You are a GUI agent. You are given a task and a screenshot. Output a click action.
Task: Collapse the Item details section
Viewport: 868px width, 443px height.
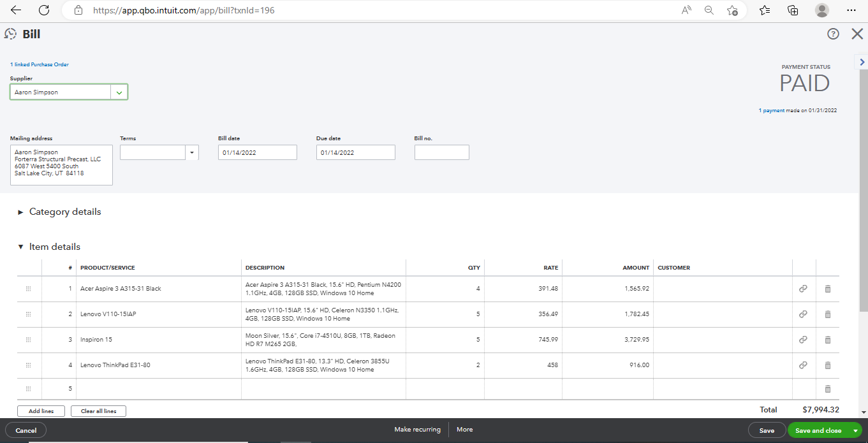[x=21, y=247]
